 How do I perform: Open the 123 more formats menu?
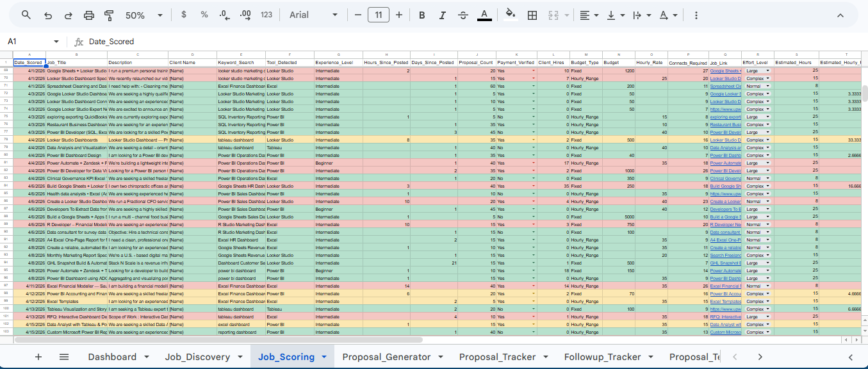tap(267, 15)
